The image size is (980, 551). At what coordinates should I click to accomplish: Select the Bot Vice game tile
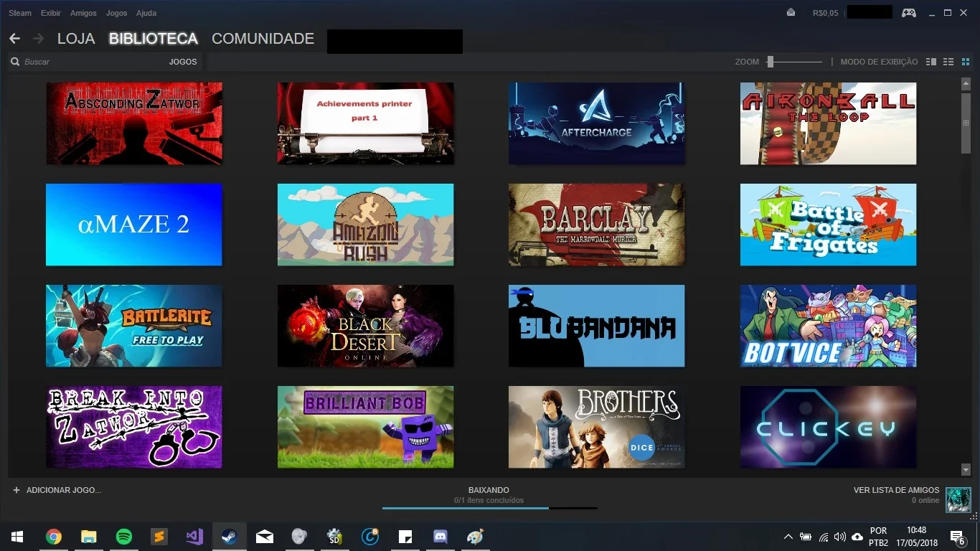(x=829, y=326)
